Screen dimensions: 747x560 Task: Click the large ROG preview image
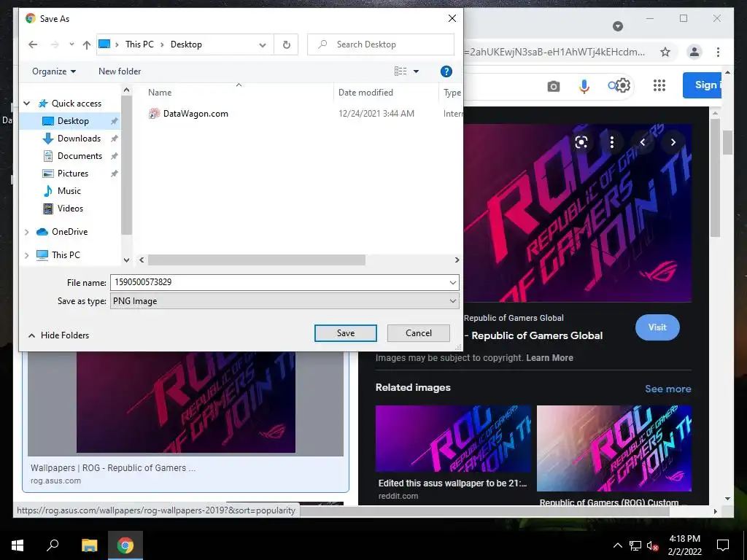[577, 213]
